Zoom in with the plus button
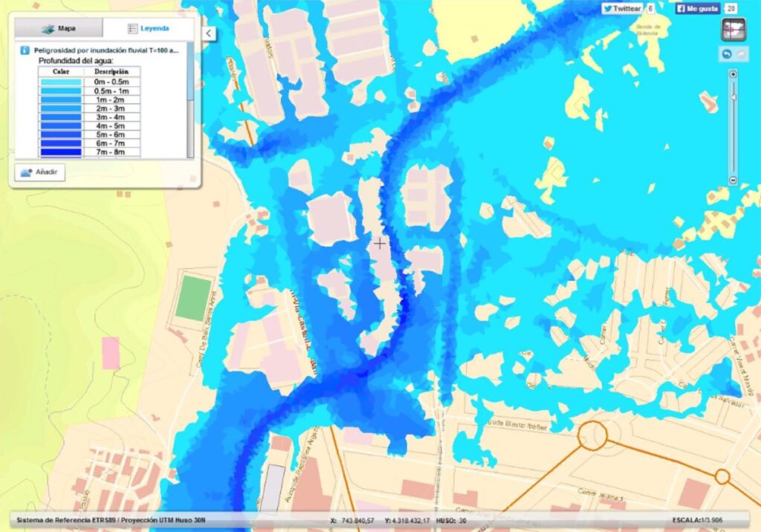This screenshot has height=532, width=761. pyautogui.click(x=734, y=74)
